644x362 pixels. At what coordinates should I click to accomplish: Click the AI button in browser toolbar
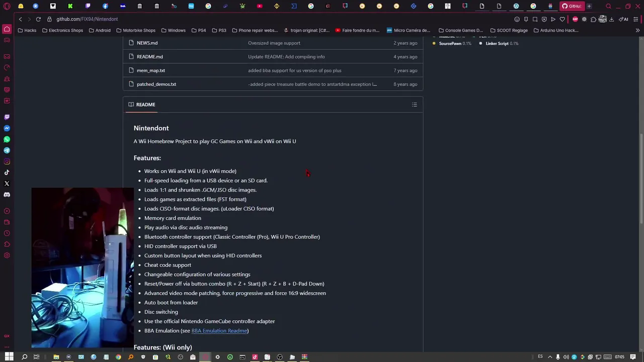coord(624,19)
